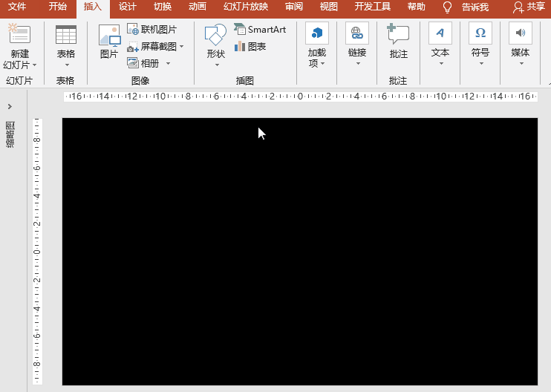The width and height of the screenshot is (551, 392).
Task: Click the Symbols (符号) omega icon
Action: pyautogui.click(x=480, y=33)
